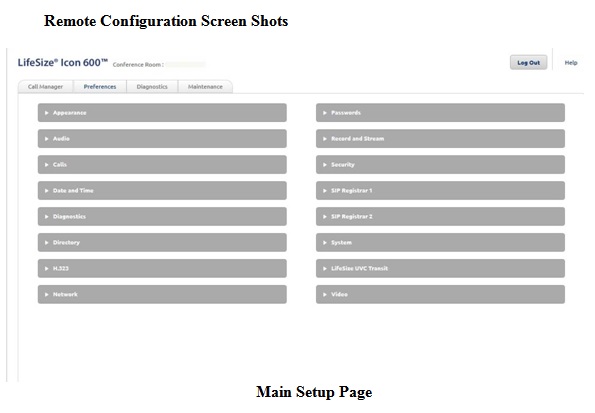Open the Maintenance tab
The width and height of the screenshot is (595, 413).
click(205, 87)
